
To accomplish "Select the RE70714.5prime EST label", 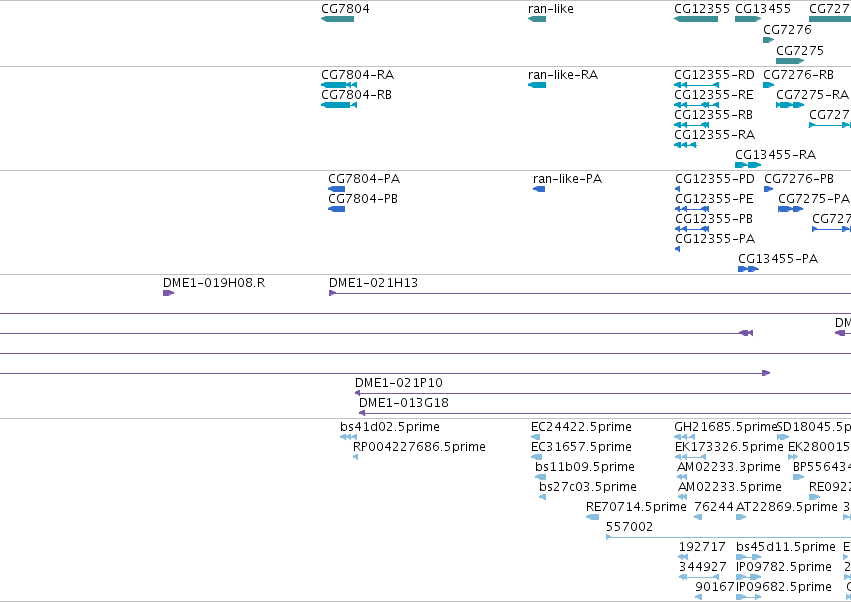I will click(x=636, y=506).
